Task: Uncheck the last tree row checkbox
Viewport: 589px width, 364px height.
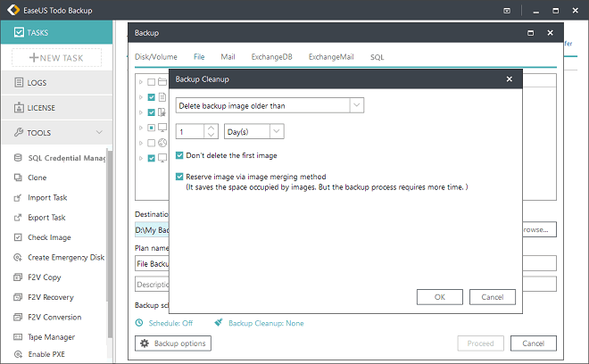Action: pyautogui.click(x=152, y=158)
